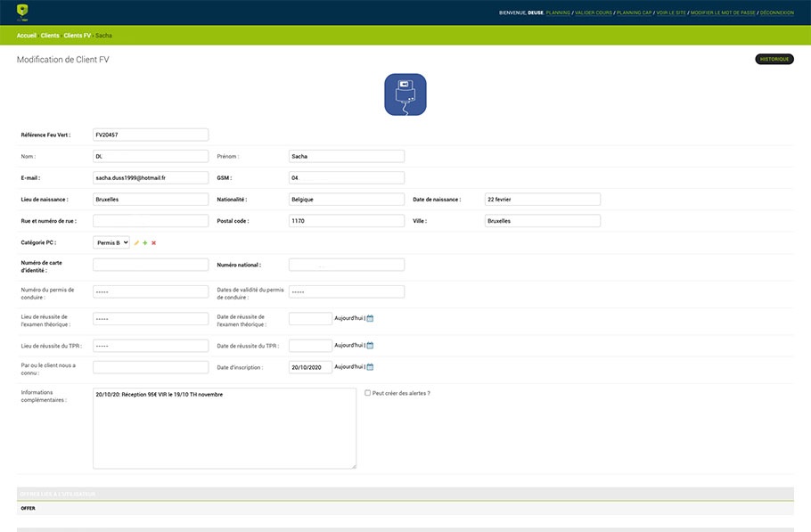This screenshot has width=811, height=532.
Task: Click the red delete cross beside Permis B
Action: tap(153, 242)
